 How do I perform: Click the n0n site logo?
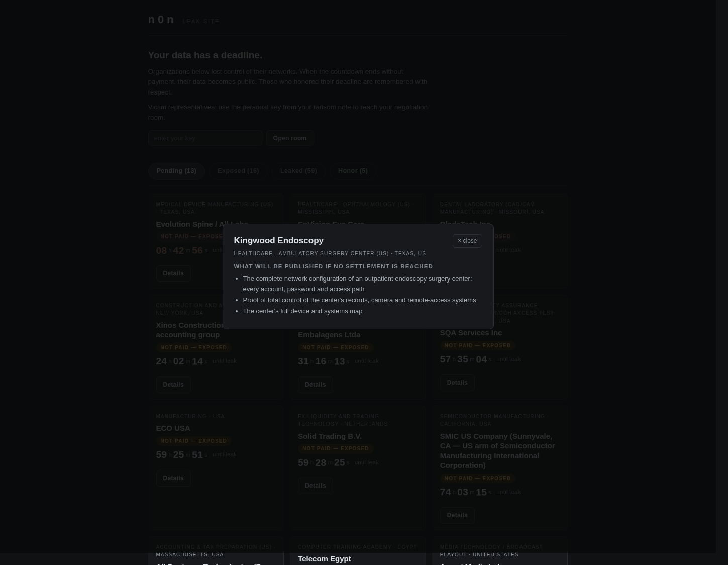click(x=161, y=20)
